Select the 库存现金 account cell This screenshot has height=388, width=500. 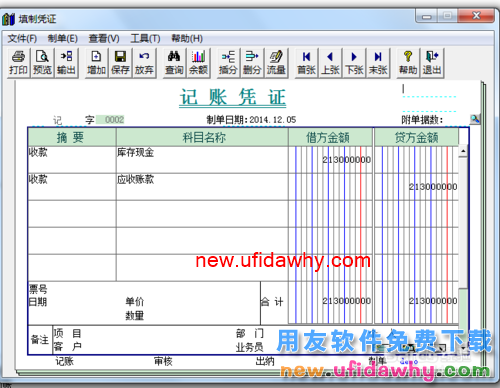[x=202, y=160]
